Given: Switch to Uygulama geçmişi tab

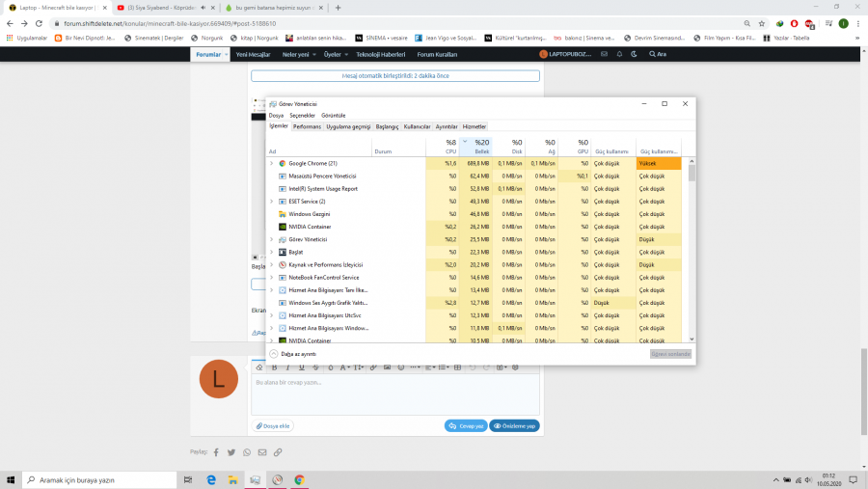Looking at the screenshot, I should [x=348, y=126].
